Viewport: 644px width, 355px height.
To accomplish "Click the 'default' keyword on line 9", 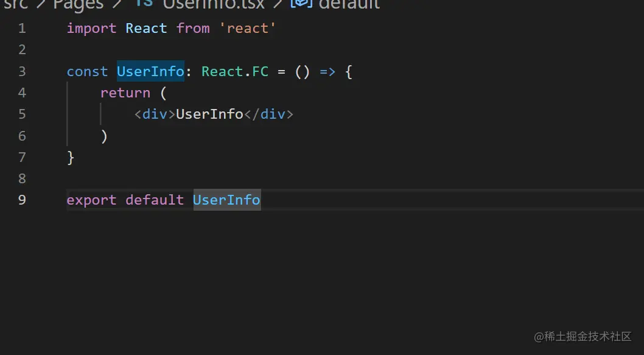I will pos(155,200).
